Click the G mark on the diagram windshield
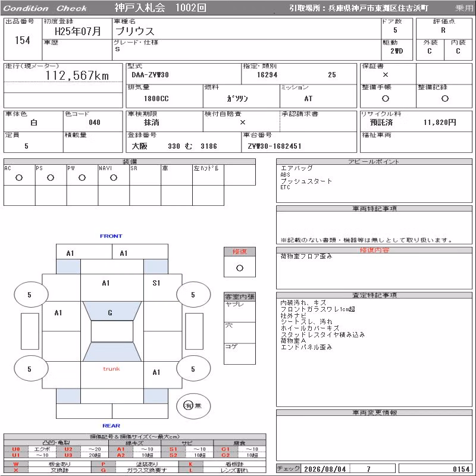This screenshot has width=476, height=476. [110, 313]
